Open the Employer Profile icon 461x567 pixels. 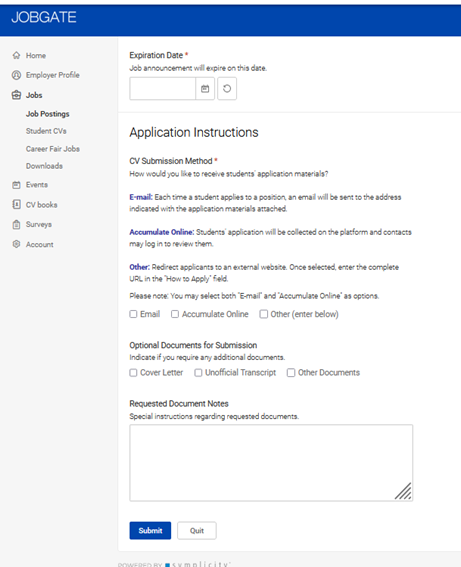[16, 75]
